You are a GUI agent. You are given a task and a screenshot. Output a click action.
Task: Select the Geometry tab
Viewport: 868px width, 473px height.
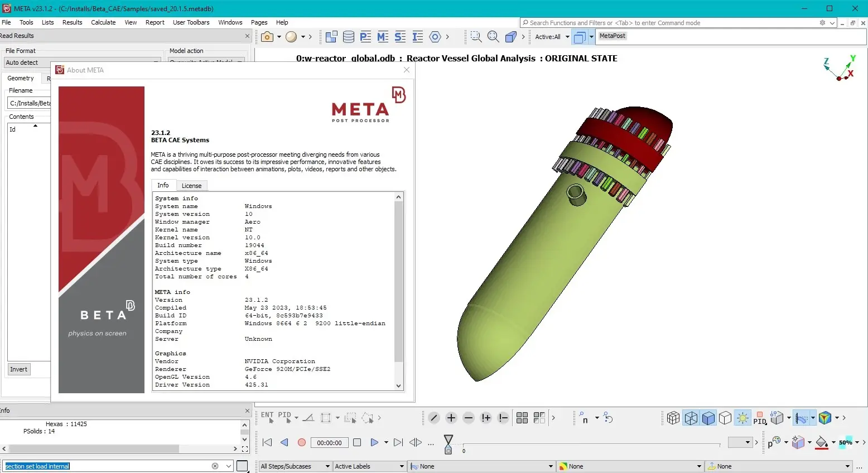point(21,78)
